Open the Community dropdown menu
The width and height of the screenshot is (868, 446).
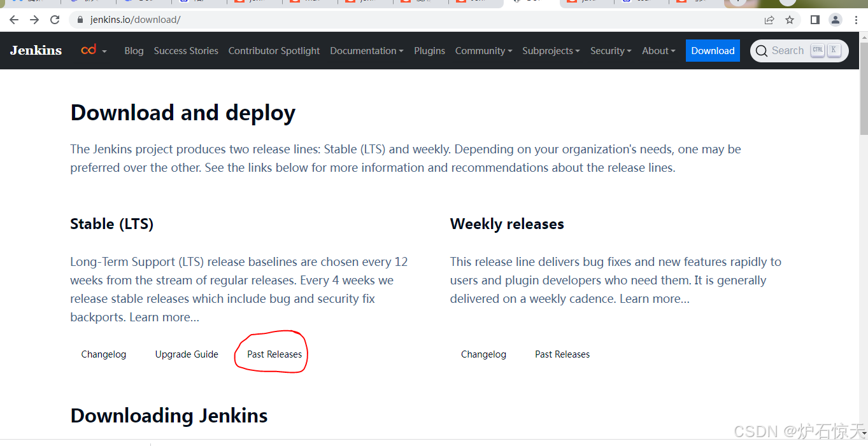[x=483, y=50]
